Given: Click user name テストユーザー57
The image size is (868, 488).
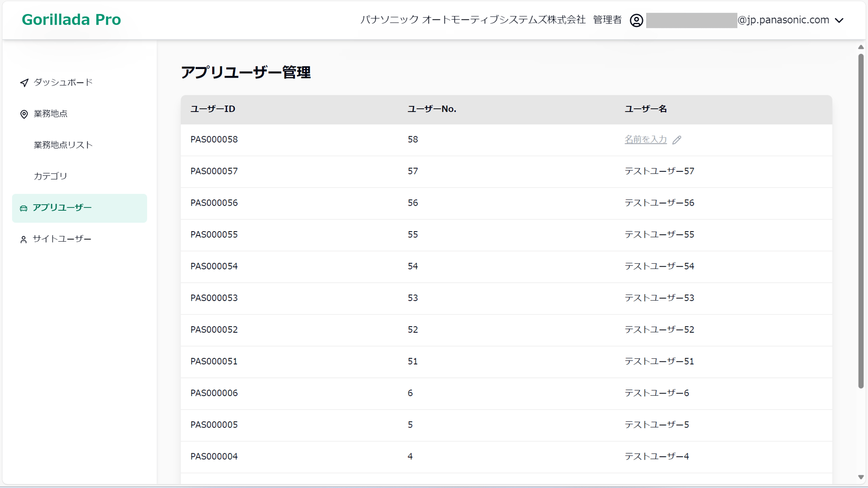Looking at the screenshot, I should 659,171.
